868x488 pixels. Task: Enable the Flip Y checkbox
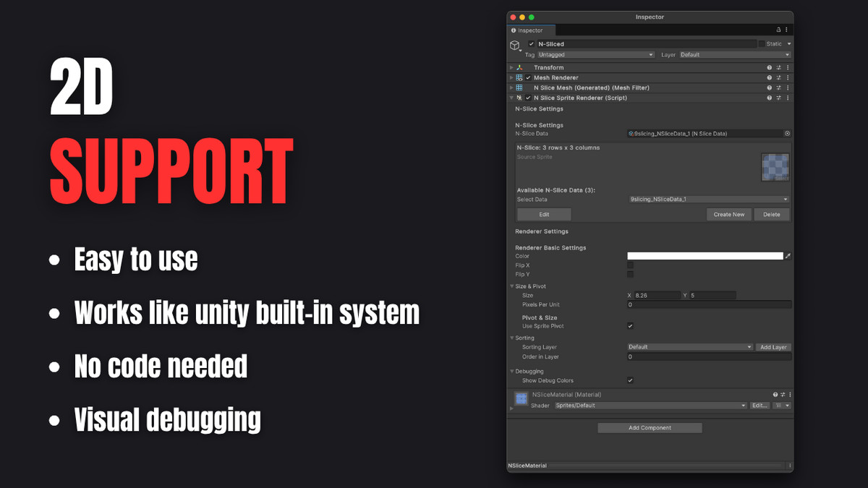(630, 274)
